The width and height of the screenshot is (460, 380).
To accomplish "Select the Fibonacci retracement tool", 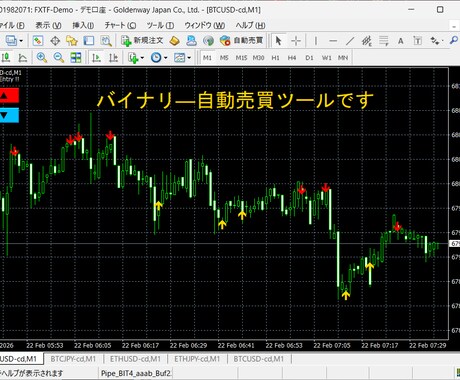I will (384, 41).
